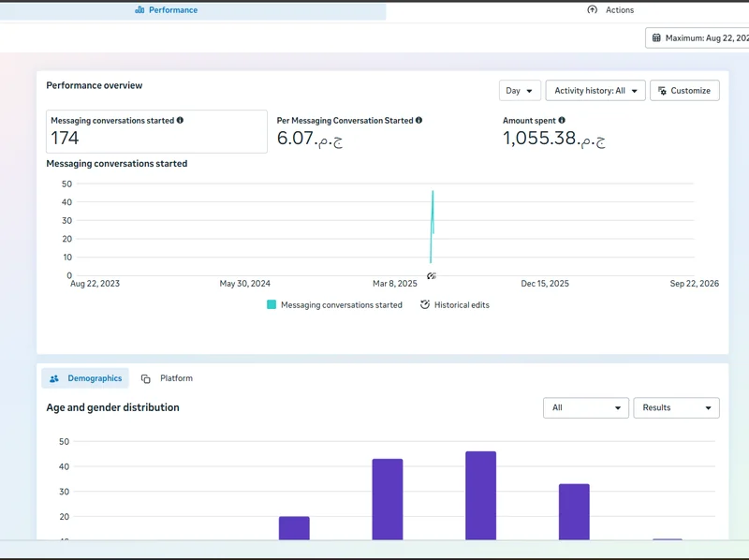
Task: Switch to the Platform tab
Action: [168, 378]
